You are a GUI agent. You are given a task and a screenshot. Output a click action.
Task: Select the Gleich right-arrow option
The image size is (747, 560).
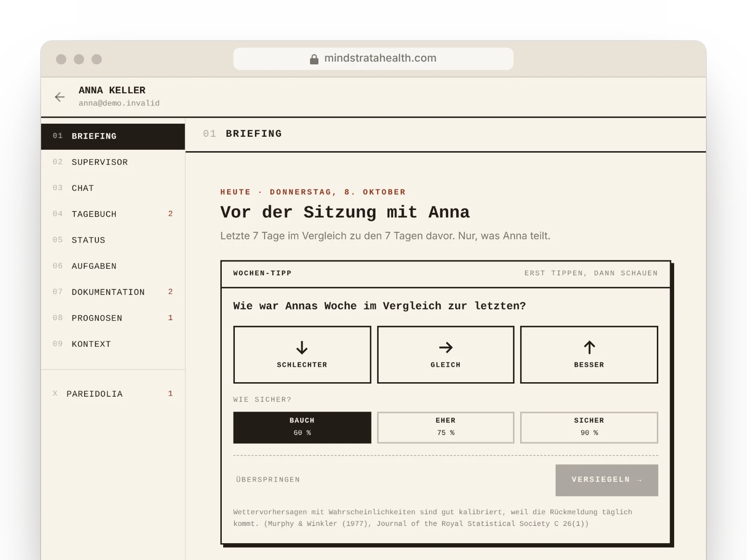click(x=445, y=355)
